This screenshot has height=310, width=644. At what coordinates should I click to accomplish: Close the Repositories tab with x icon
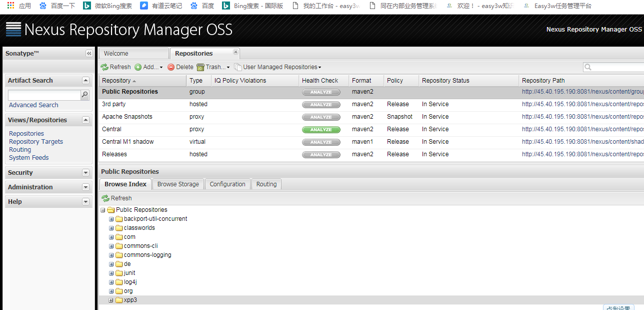click(235, 52)
